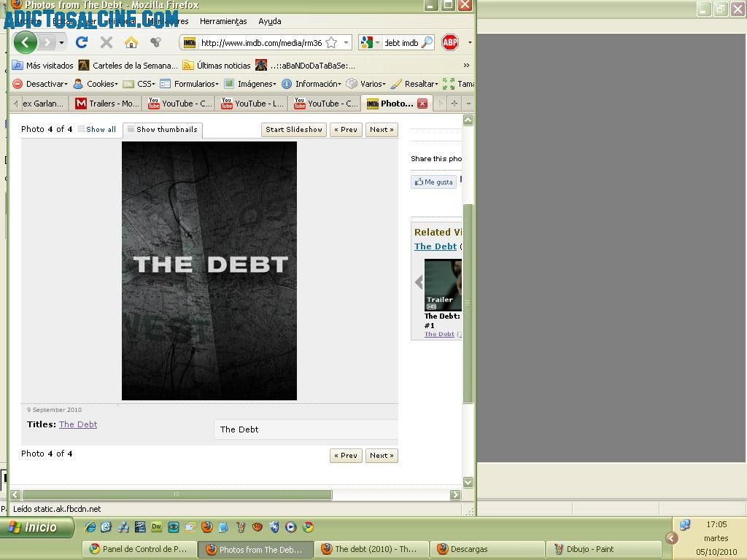Open the Formularios toolbar menu
This screenshot has width=747, height=560.
pyautogui.click(x=189, y=84)
